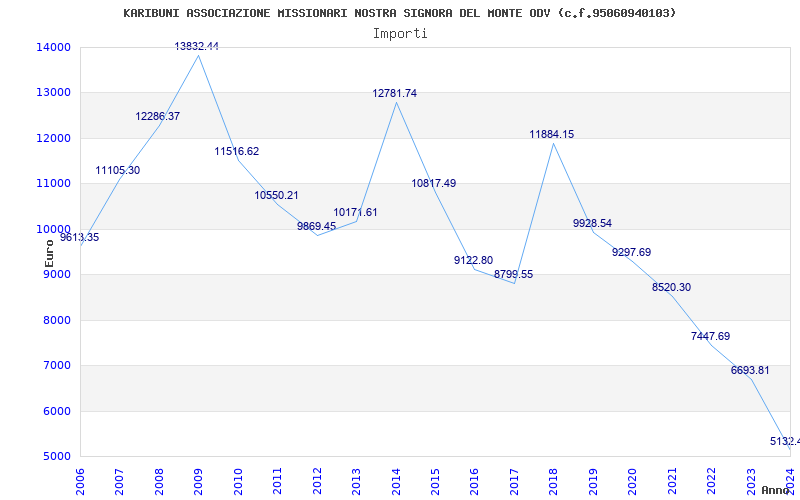Click the chart title KARIBUNI ASSOCIAZIONE MISSIONARI
The height and width of the screenshot is (500, 800).
click(x=399, y=13)
